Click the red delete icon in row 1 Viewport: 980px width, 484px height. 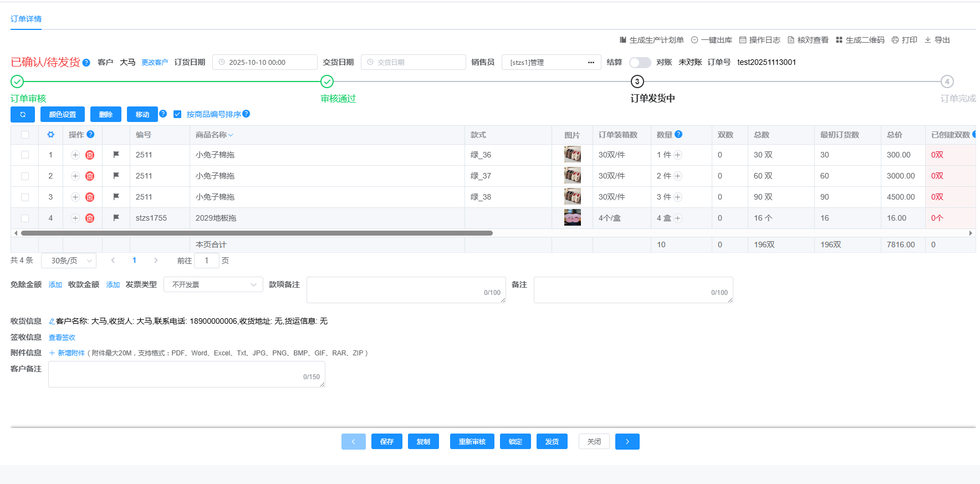click(x=90, y=155)
